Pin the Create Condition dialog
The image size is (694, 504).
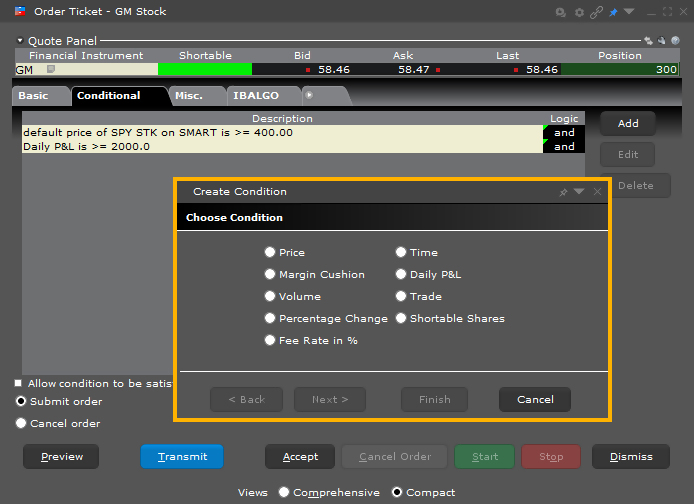click(563, 192)
